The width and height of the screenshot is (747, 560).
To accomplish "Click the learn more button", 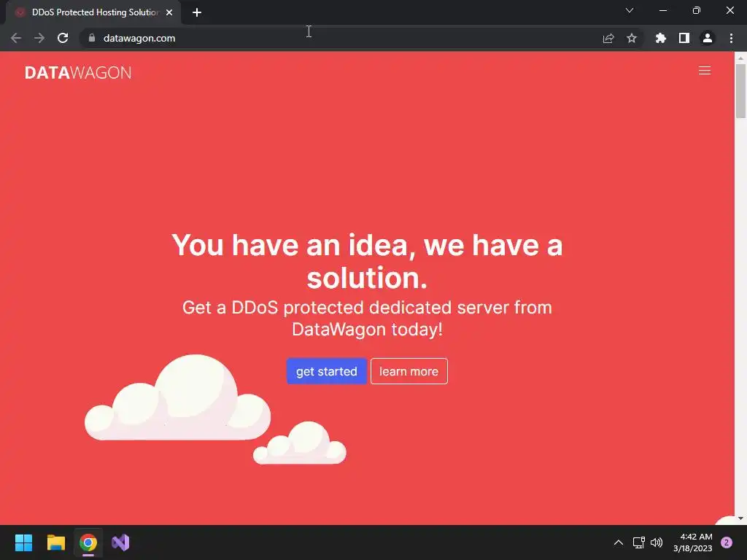I will 409,371.
